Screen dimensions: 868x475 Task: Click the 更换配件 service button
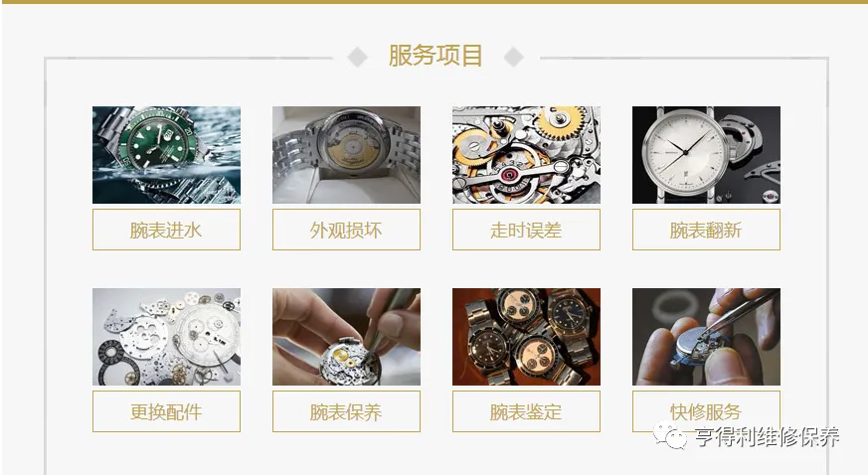tap(166, 411)
